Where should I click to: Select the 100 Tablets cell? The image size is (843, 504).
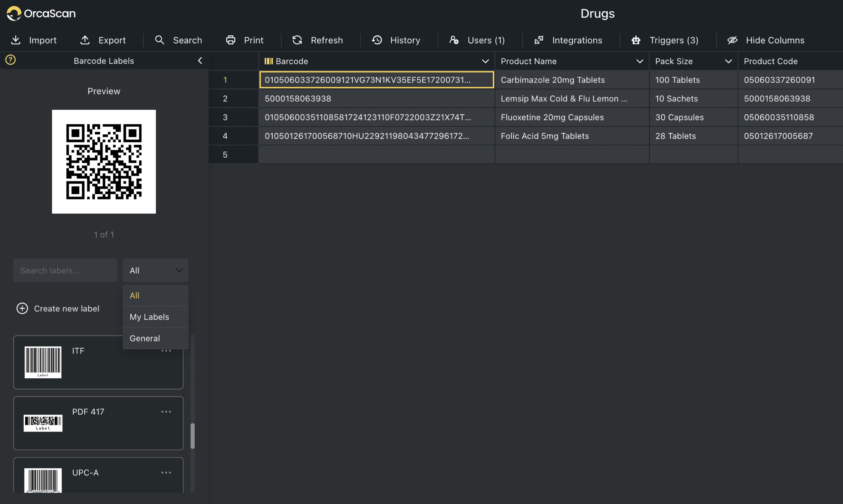point(694,80)
